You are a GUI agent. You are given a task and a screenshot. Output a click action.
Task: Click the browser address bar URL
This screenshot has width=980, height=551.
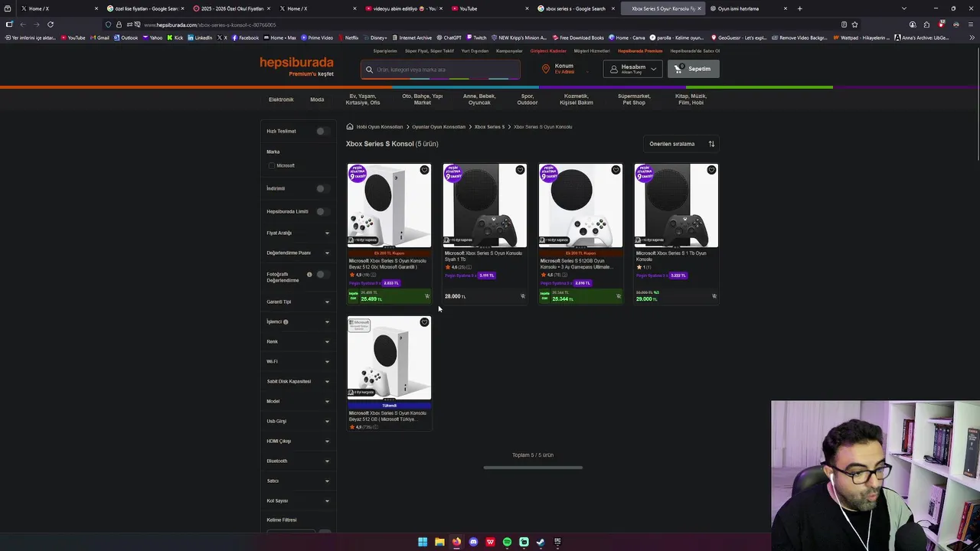[210, 24]
